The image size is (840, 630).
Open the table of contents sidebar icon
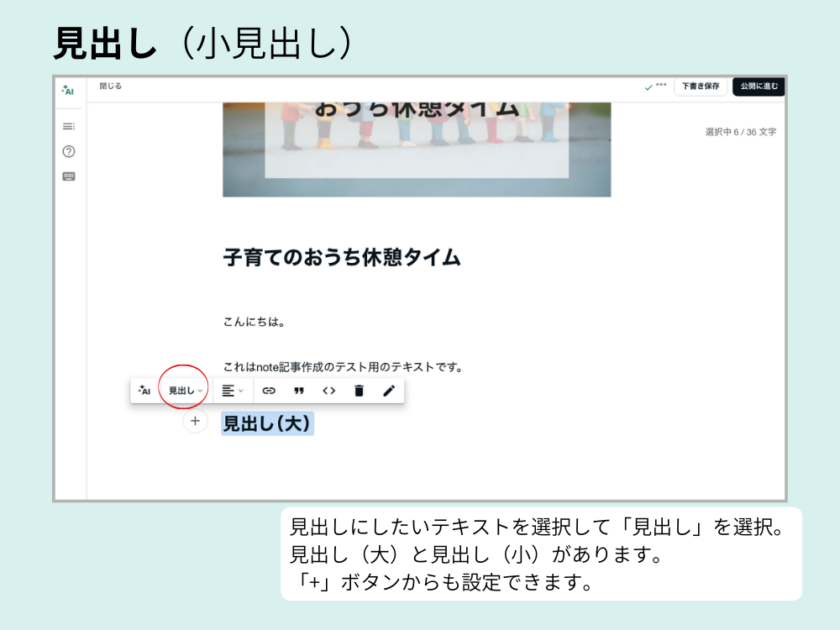pos(68,126)
